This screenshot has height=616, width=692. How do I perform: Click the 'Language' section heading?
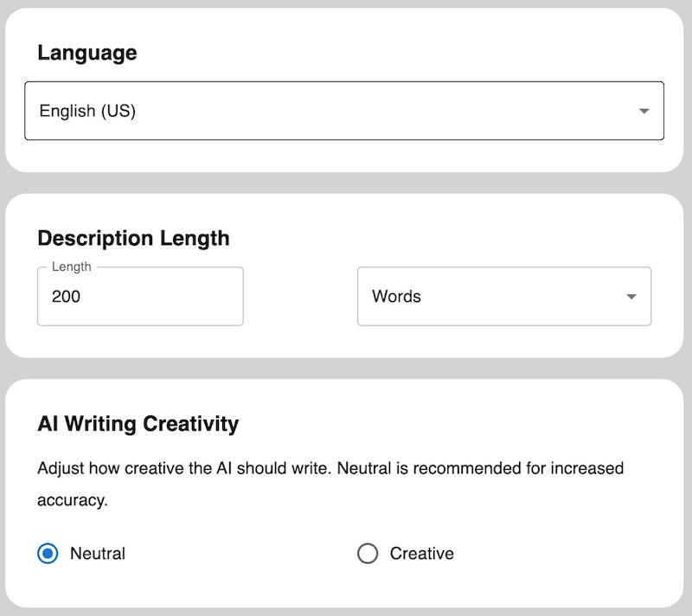[86, 53]
